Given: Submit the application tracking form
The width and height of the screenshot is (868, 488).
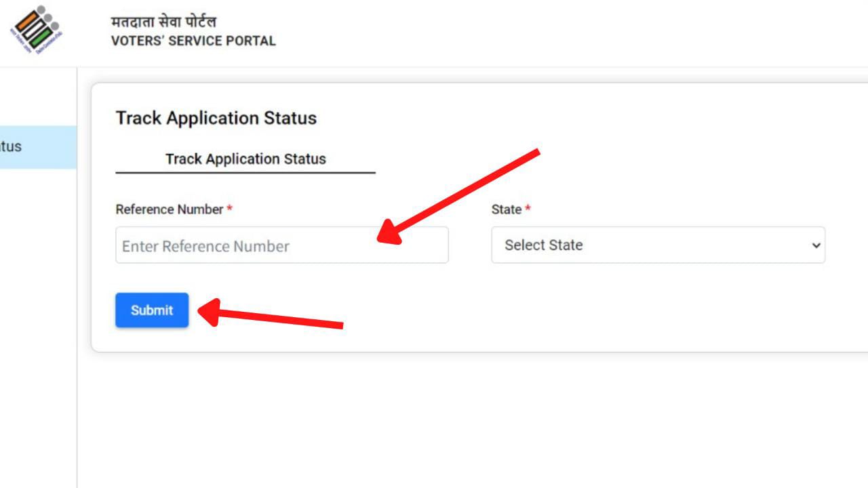Looking at the screenshot, I should pos(152,310).
